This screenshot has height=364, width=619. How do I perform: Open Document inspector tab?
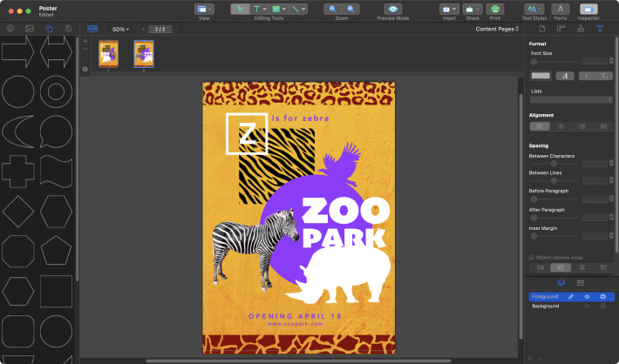click(x=541, y=29)
